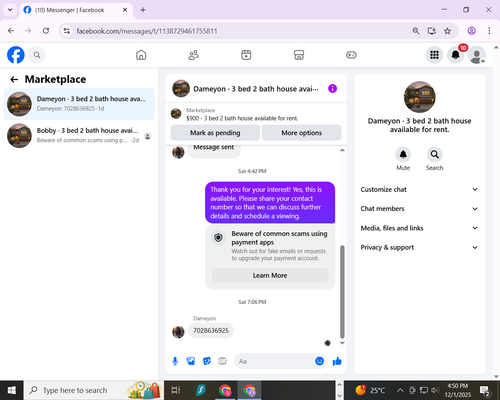Reload the page with the refresh icon

[x=46, y=31]
